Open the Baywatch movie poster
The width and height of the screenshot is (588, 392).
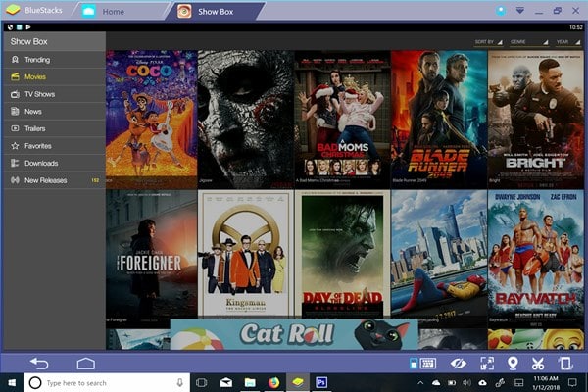pyautogui.click(x=535, y=258)
